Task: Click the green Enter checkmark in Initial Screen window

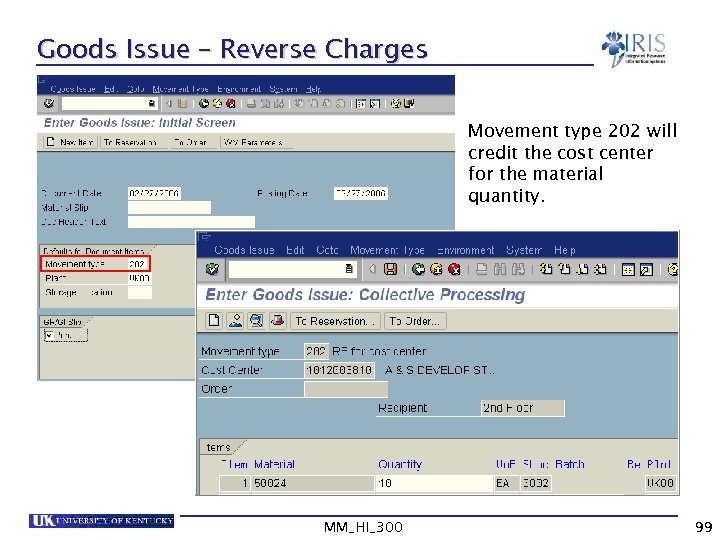Action: (48, 104)
